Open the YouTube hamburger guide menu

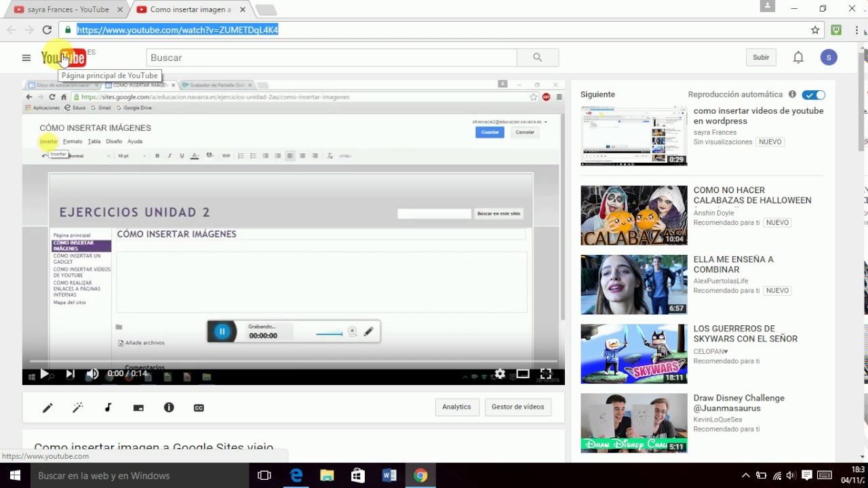[x=26, y=58]
